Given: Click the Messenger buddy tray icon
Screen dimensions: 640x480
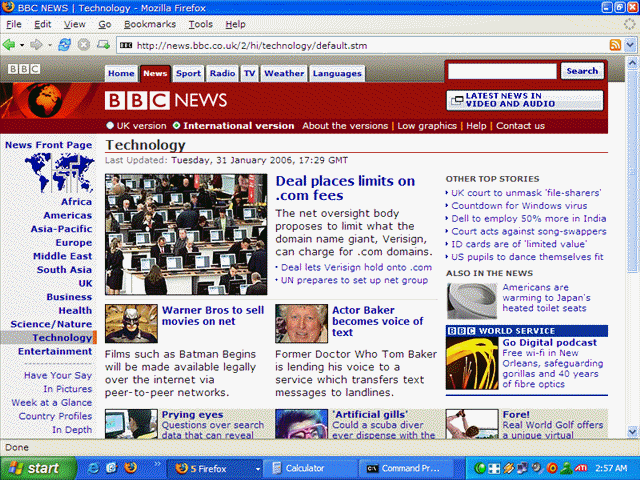Looking at the screenshot, I should click(566, 468).
